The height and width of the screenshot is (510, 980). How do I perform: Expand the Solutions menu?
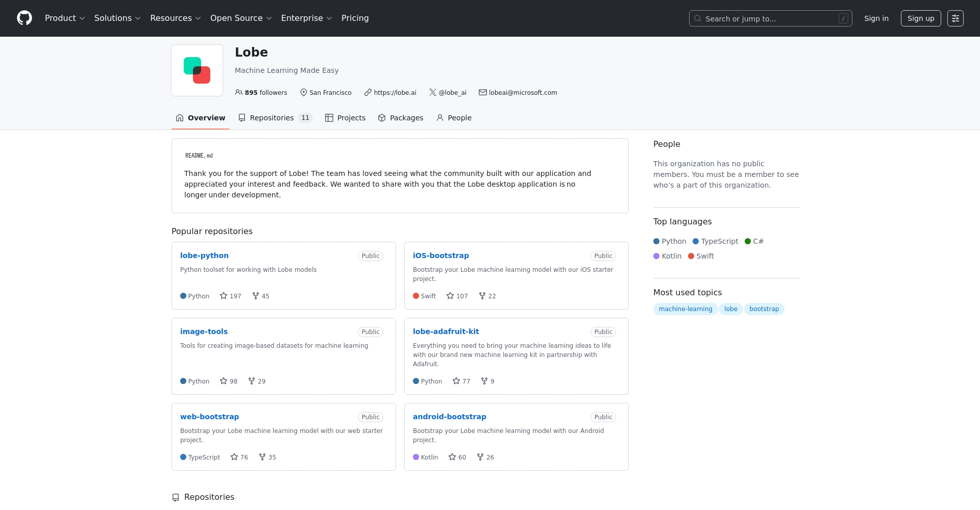click(x=117, y=18)
